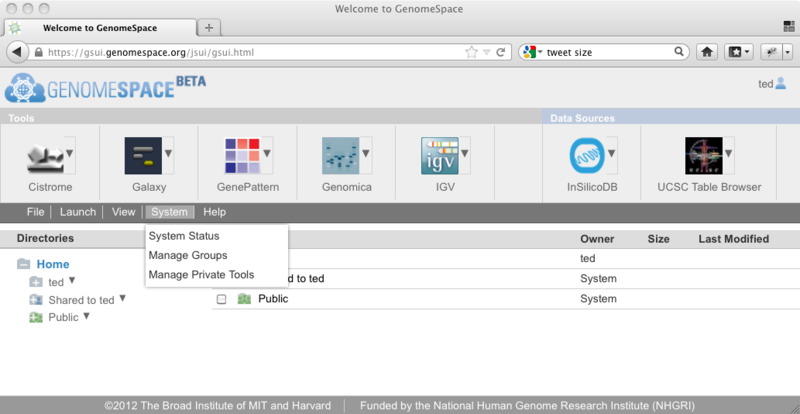The width and height of the screenshot is (800, 414).
Task: Open the IGV dropdown arrow
Action: click(465, 153)
